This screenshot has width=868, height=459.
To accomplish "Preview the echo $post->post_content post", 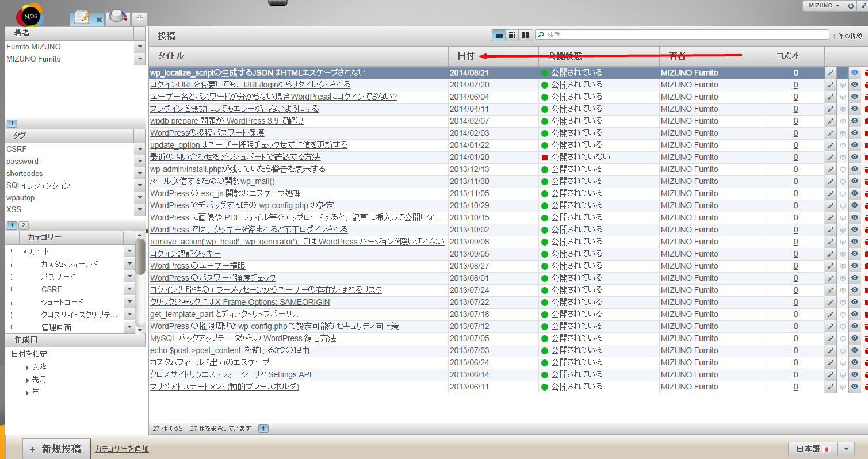I will click(x=855, y=350).
